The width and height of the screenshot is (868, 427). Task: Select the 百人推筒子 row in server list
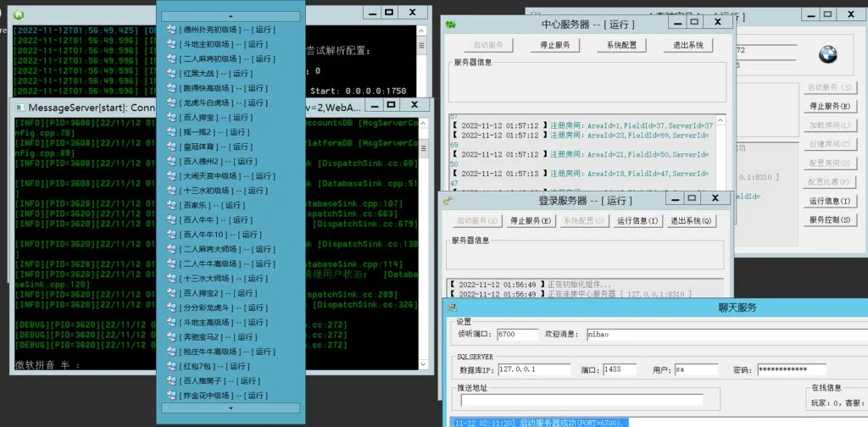coord(231,381)
